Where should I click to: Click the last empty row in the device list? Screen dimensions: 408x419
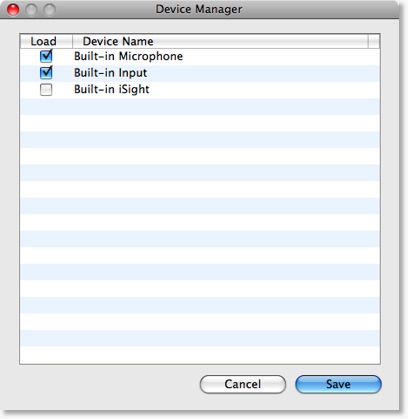pyautogui.click(x=200, y=355)
